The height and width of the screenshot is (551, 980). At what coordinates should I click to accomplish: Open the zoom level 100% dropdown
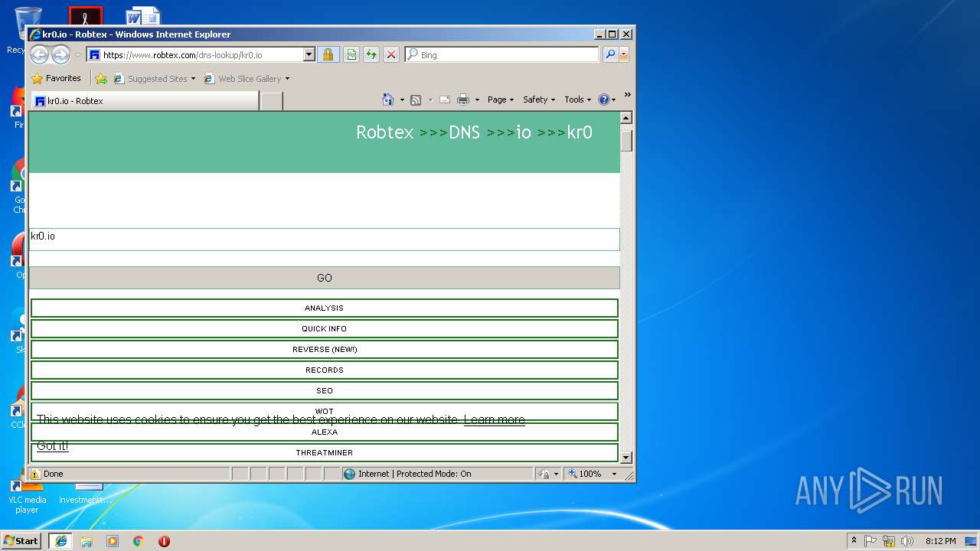coord(613,474)
